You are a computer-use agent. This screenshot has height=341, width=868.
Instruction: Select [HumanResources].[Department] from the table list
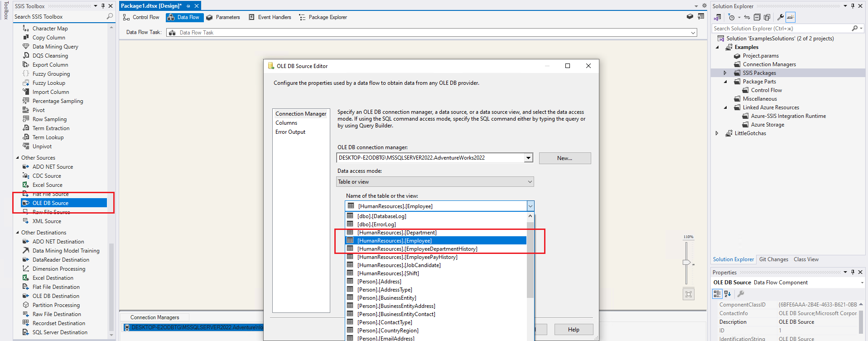396,233
